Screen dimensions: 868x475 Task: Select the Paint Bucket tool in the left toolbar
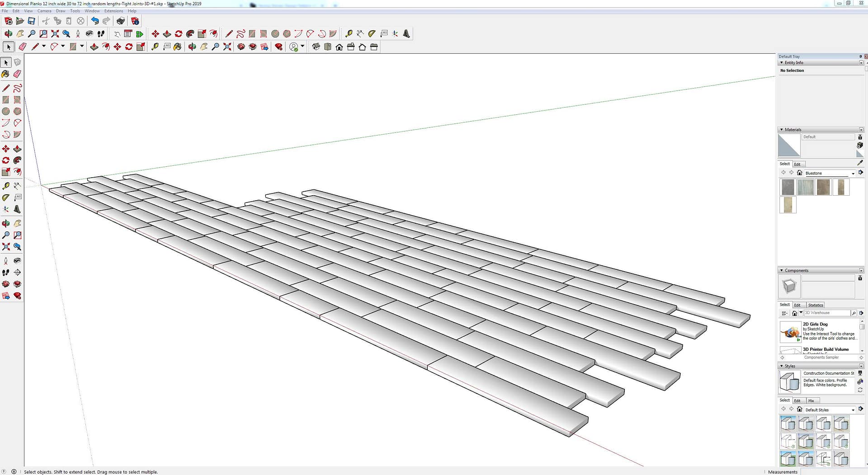6,74
